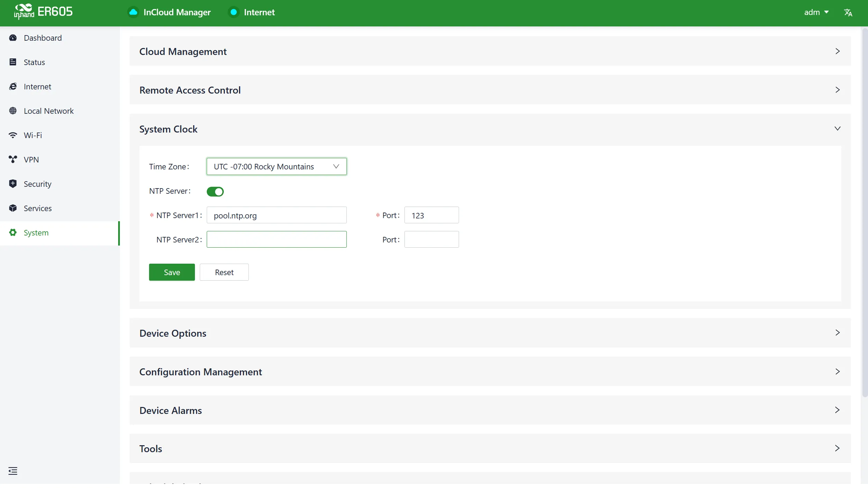Viewport: 868px width, 488px height.
Task: Open the Local Network menu item
Action: [x=60, y=111]
